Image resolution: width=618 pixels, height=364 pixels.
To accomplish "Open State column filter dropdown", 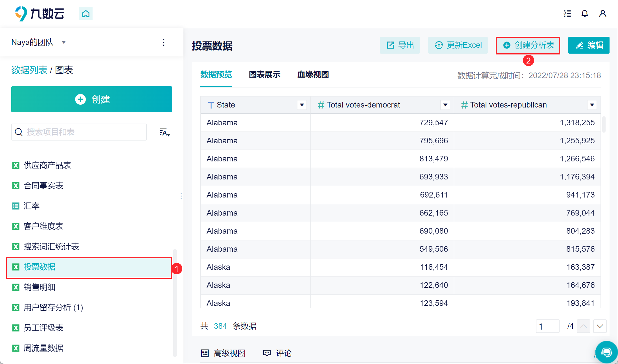I will [302, 105].
